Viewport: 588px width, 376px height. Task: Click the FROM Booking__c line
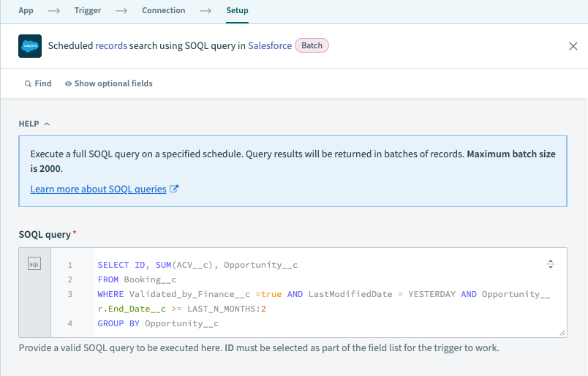coord(137,279)
